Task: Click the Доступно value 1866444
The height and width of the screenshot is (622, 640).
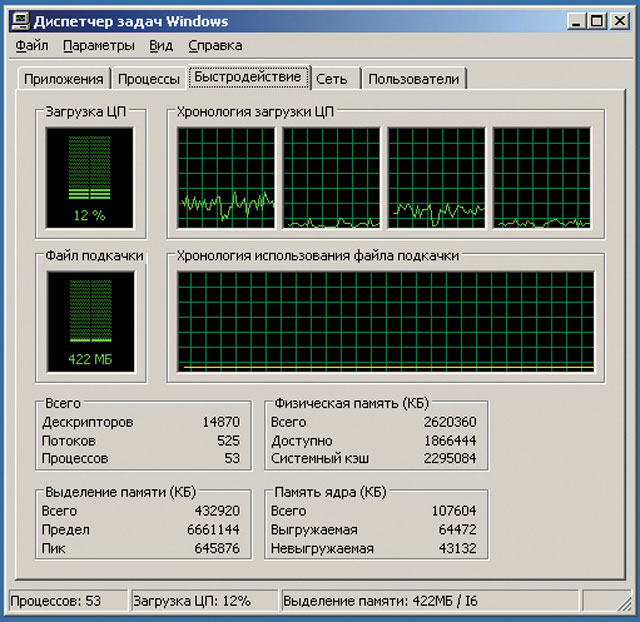Action: click(x=450, y=440)
